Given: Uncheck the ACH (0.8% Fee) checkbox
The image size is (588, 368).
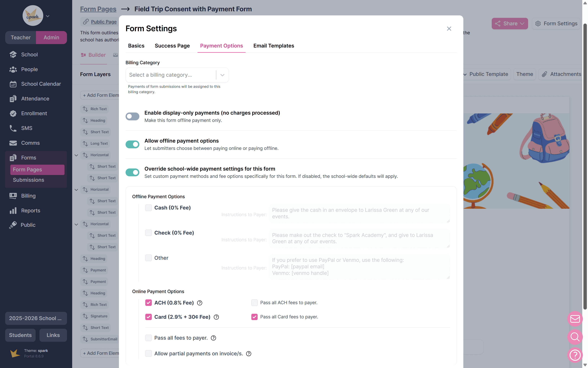Looking at the screenshot, I should [149, 302].
